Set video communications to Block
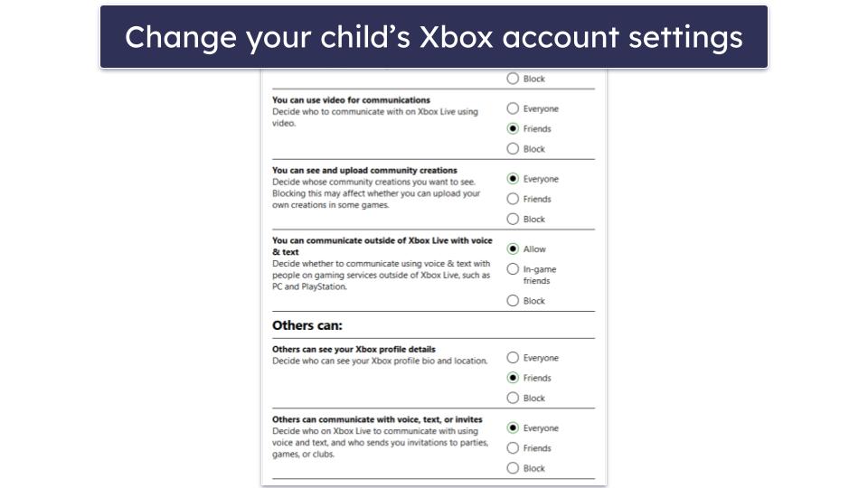868x488 pixels. tap(513, 149)
